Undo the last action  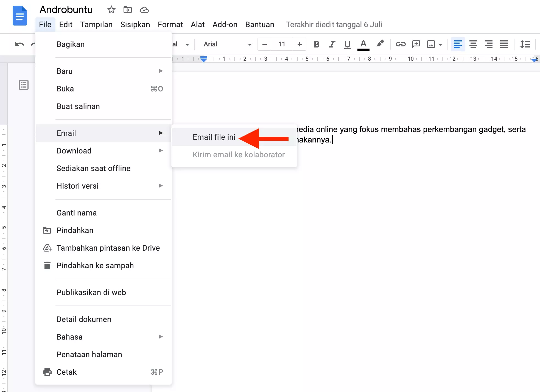pyautogui.click(x=19, y=44)
